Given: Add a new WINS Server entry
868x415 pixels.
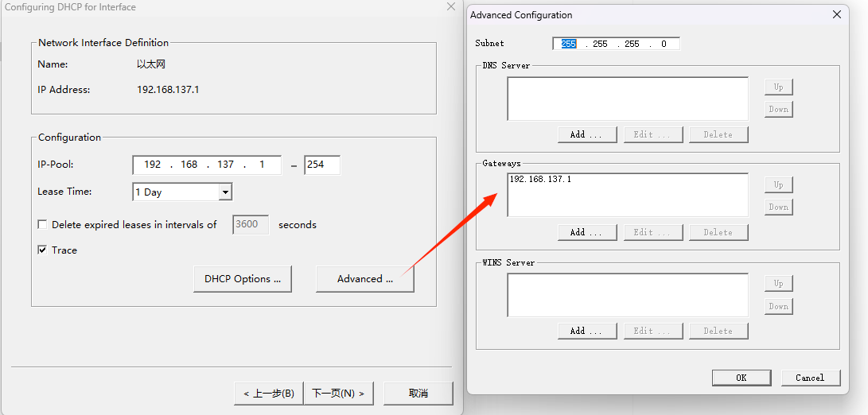Looking at the screenshot, I should pos(586,331).
